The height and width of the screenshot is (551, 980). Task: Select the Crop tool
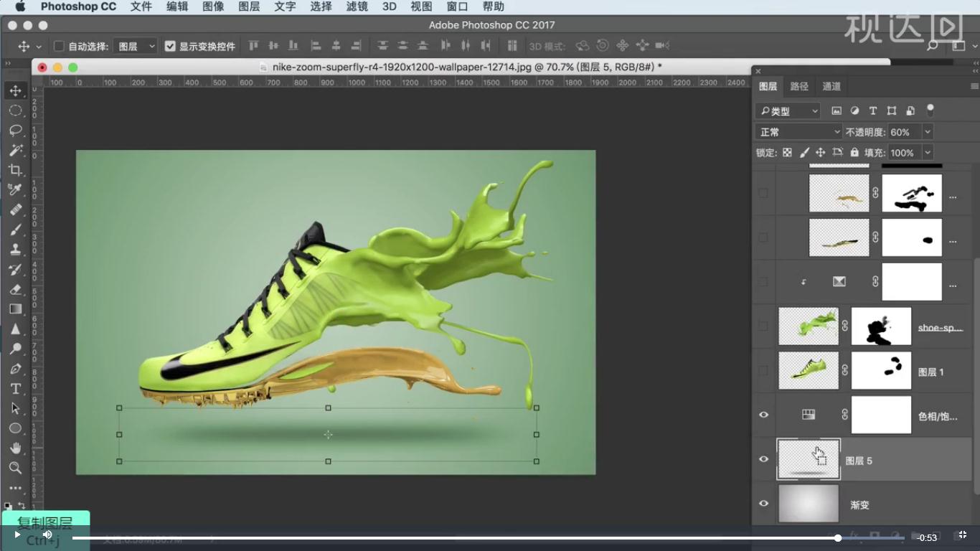(15, 170)
